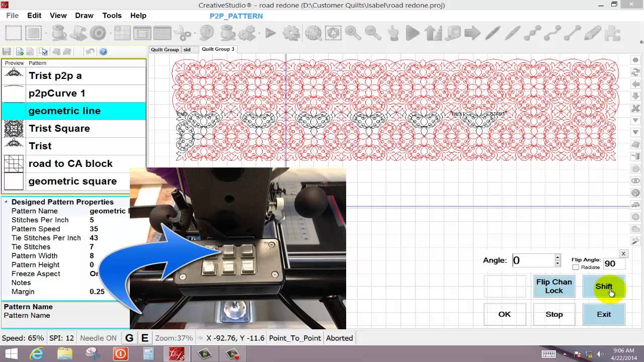Select the pointing hand tool
This screenshot has width=644, height=362.
[x=393, y=34]
